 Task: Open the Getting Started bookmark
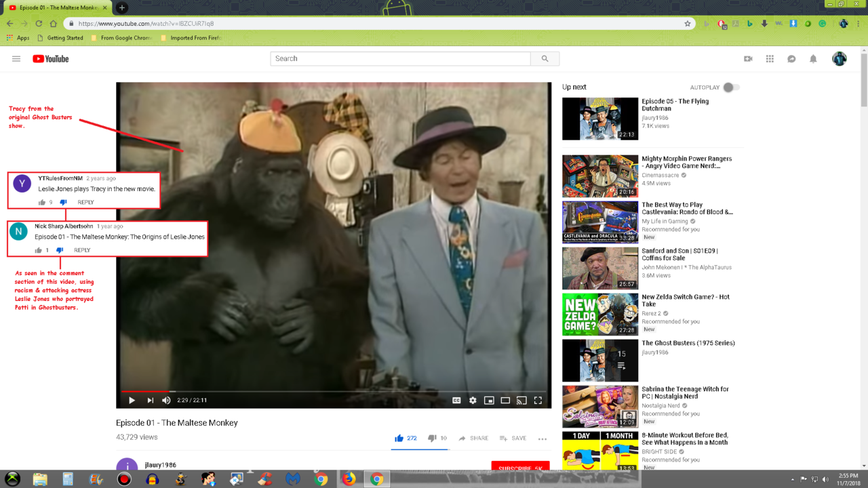60,38
